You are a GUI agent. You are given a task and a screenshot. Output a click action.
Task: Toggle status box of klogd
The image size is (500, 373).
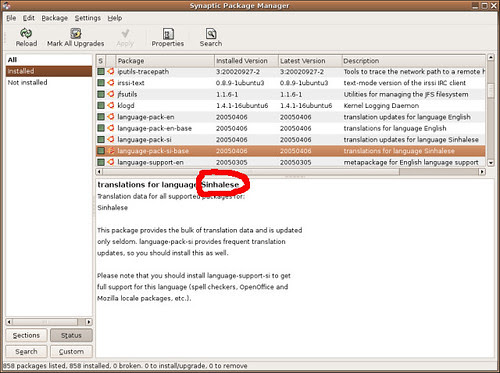[101, 105]
